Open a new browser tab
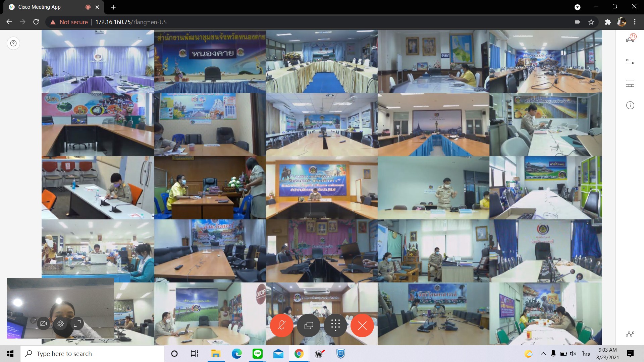Screen dimensions: 644x362 pyautogui.click(x=113, y=7)
